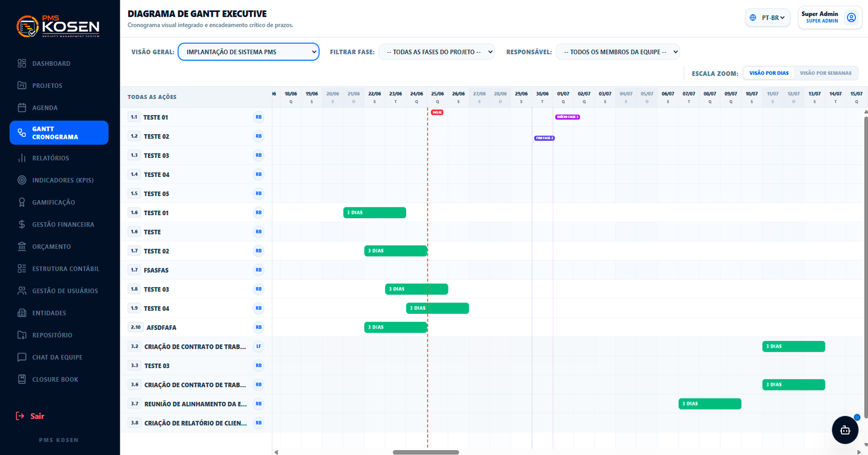
Task: Switch to Visão por Dias zoom
Action: 769,73
